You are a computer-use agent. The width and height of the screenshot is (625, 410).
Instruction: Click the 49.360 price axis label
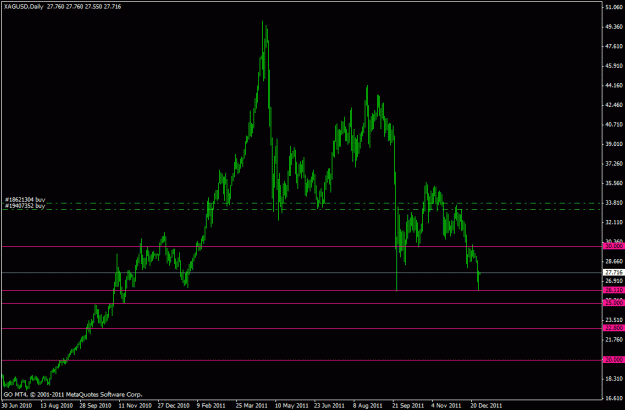point(614,27)
